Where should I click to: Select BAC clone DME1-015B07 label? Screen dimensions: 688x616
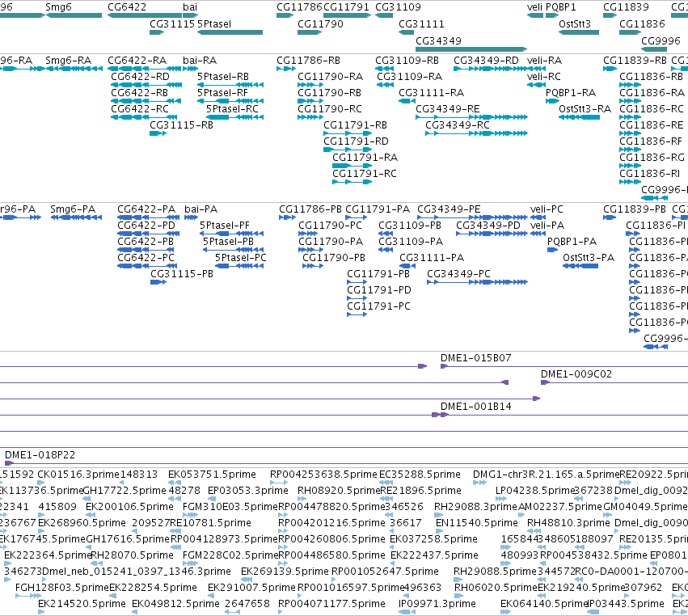point(476,358)
